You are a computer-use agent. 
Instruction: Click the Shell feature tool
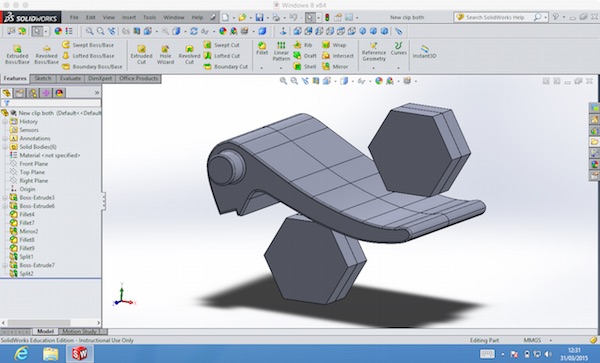(x=305, y=67)
